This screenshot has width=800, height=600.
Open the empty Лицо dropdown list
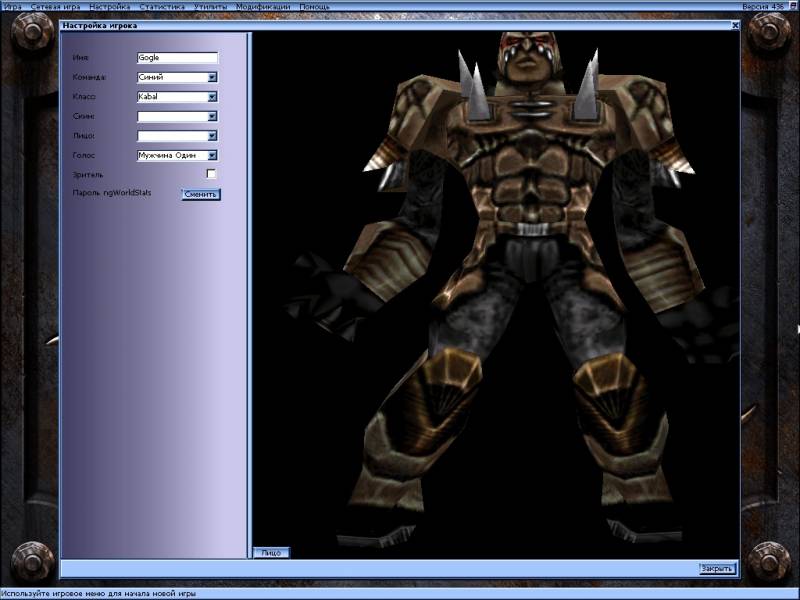click(212, 136)
